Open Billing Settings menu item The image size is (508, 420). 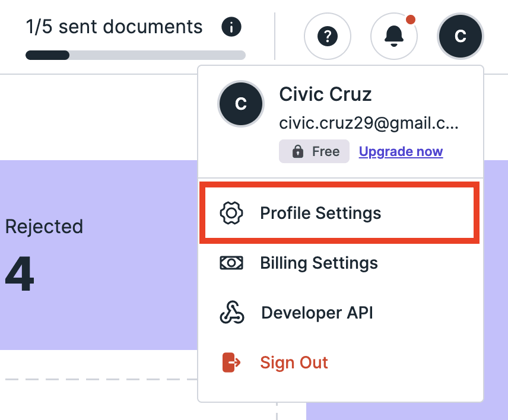tap(340, 263)
